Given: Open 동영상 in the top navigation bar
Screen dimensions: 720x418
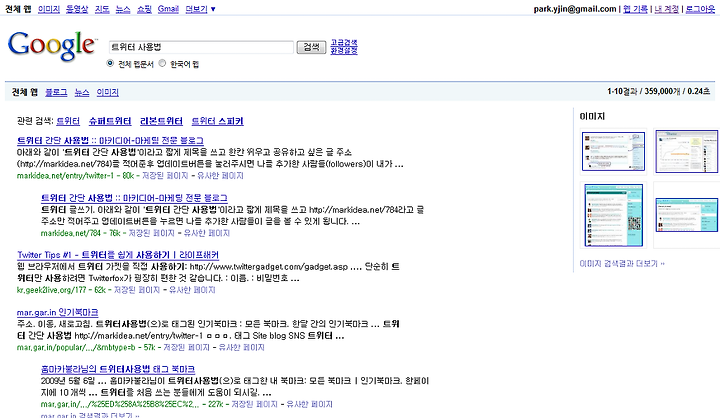Looking at the screenshot, I should coord(77,9).
